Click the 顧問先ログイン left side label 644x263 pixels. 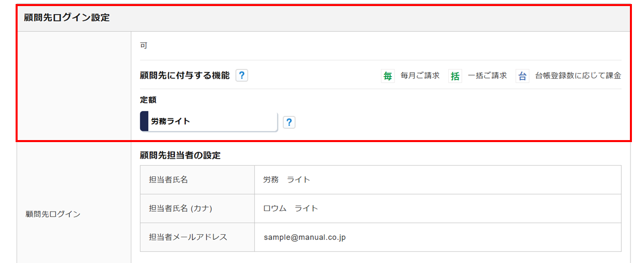pyautogui.click(x=53, y=214)
